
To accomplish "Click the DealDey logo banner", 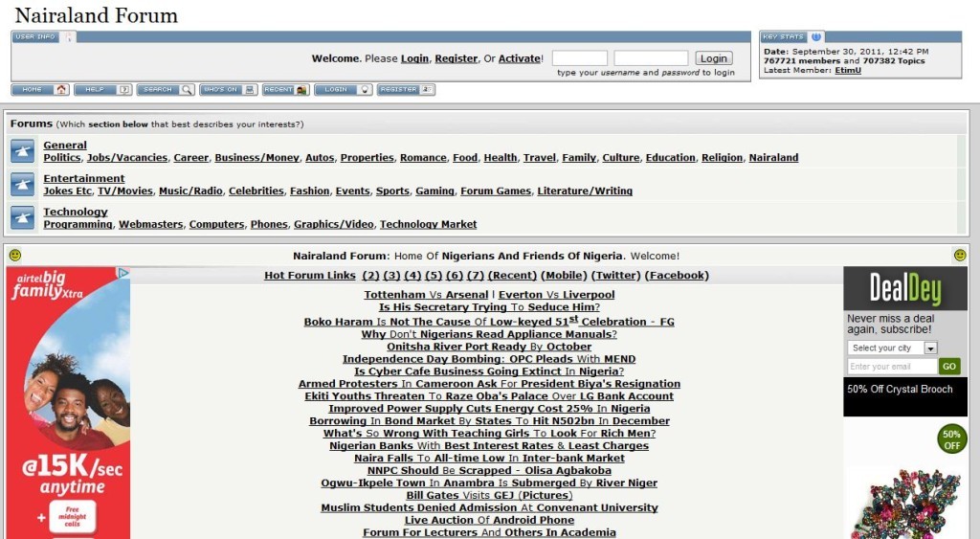I will 905,289.
